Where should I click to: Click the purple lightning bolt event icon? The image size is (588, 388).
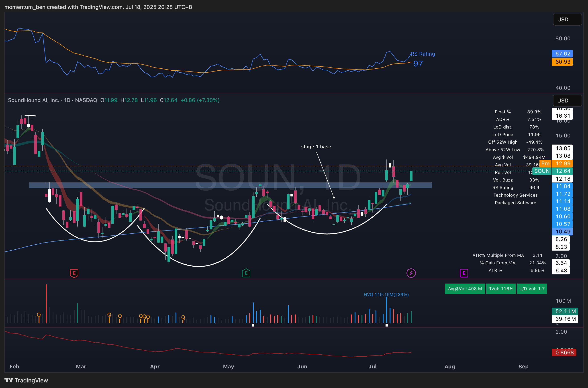411,273
